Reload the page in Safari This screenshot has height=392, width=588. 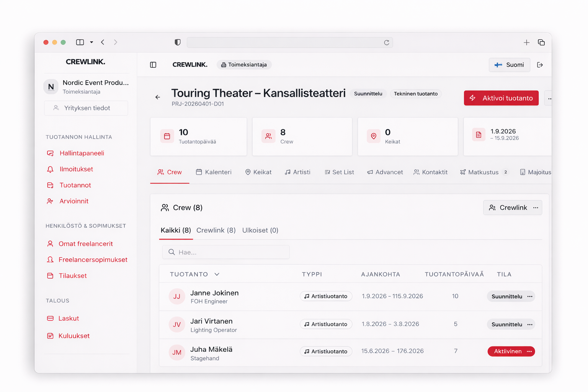click(387, 42)
